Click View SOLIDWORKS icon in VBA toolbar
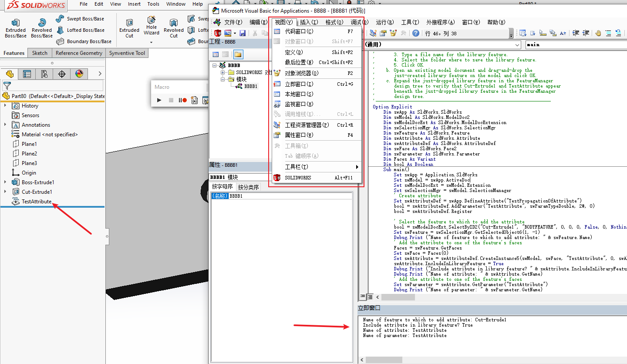Screen dimensions: 627x364 (x=217, y=33)
